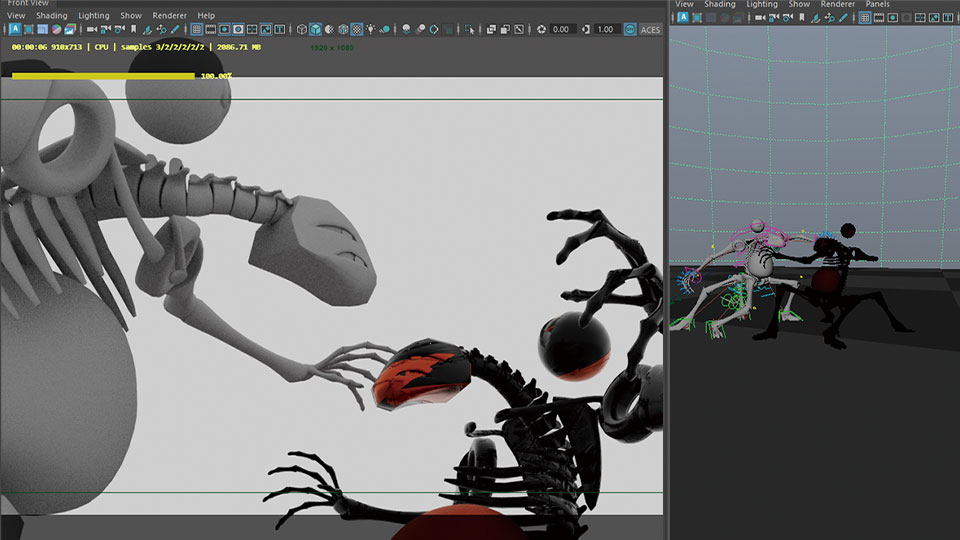Open the ACES view transform dropdown
960x540 pixels.
650,30
